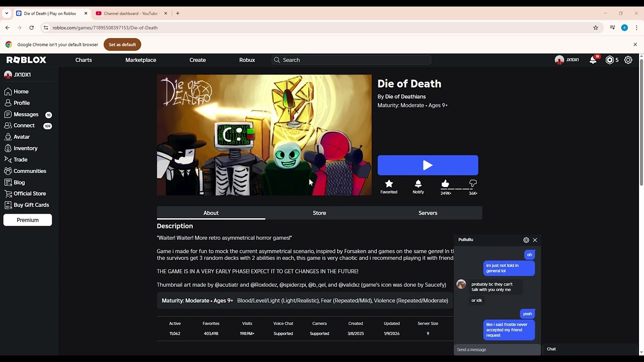Click the thumbs down dislike button
This screenshot has height=362, width=644.
click(473, 184)
